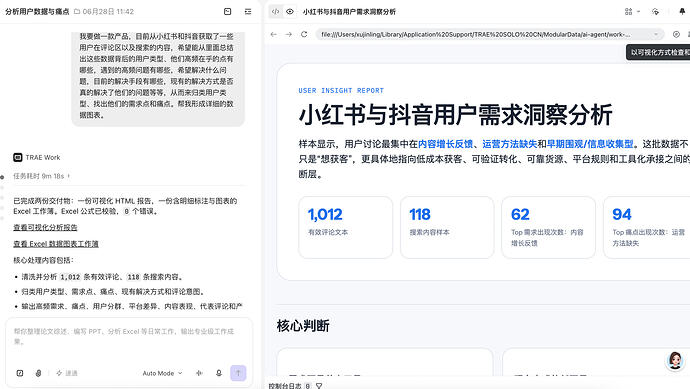Open the terminal panel icon in chat header
Screen dimensions: 690x389
[228, 11]
